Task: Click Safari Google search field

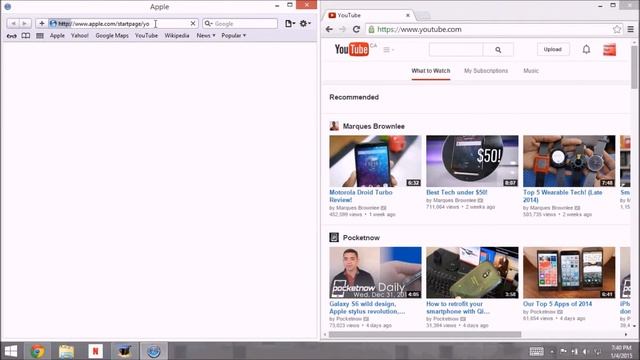Action: (245, 24)
